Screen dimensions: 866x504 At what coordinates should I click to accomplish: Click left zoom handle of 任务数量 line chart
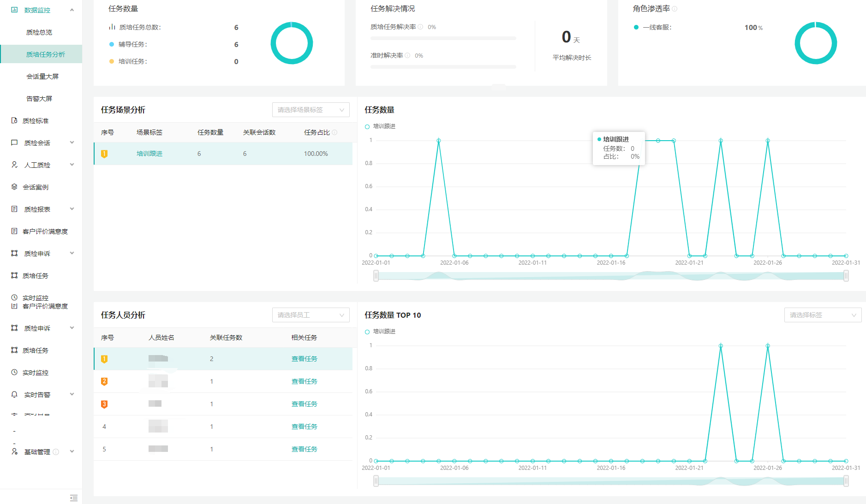(x=376, y=276)
